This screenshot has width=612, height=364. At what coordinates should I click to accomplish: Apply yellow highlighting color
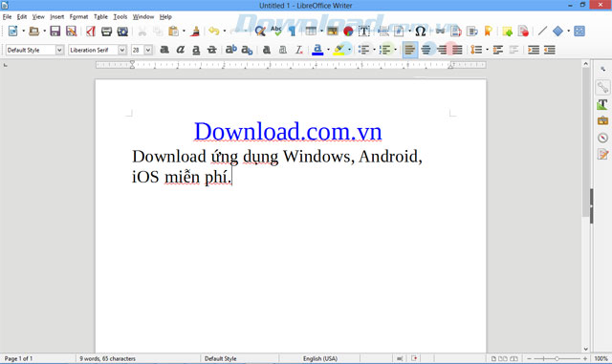(x=339, y=50)
